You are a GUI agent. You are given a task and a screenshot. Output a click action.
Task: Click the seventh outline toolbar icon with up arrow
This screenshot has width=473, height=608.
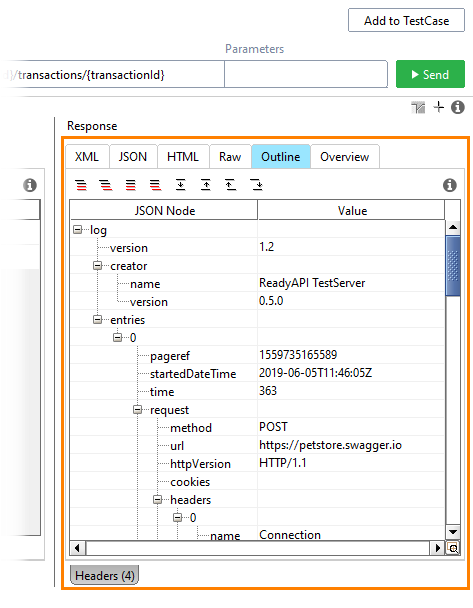[x=231, y=185]
